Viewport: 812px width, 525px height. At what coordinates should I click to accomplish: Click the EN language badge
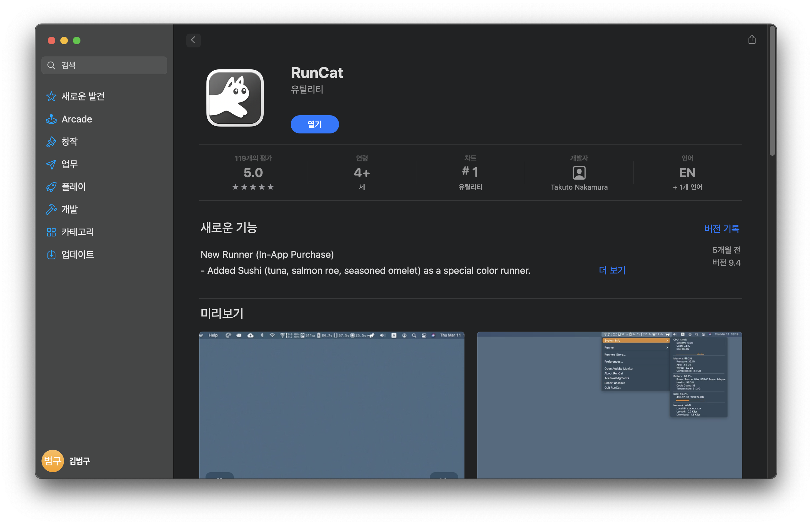point(687,173)
